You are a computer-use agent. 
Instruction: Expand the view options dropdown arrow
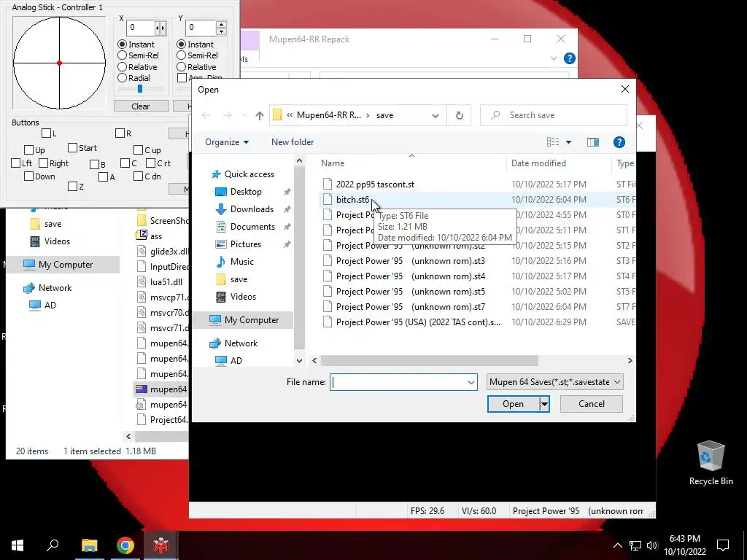[568, 142]
